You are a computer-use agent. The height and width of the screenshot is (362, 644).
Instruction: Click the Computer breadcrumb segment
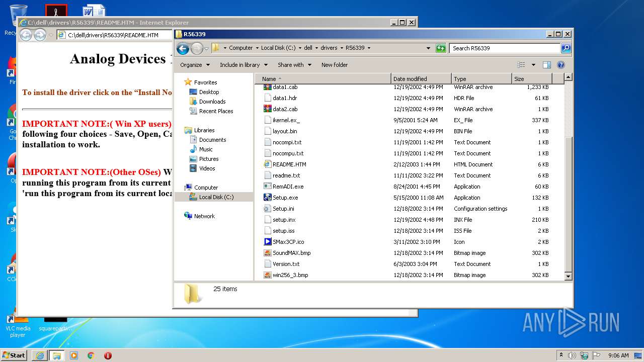240,48
